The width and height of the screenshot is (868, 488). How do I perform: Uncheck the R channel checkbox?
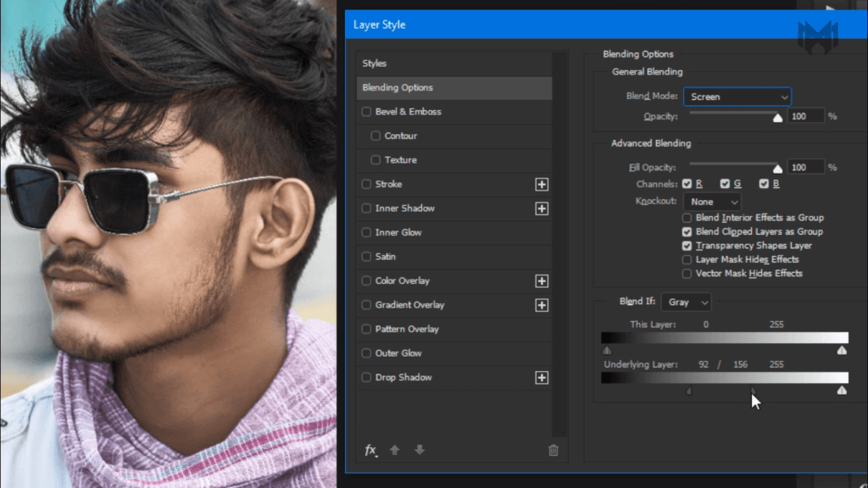pos(687,184)
